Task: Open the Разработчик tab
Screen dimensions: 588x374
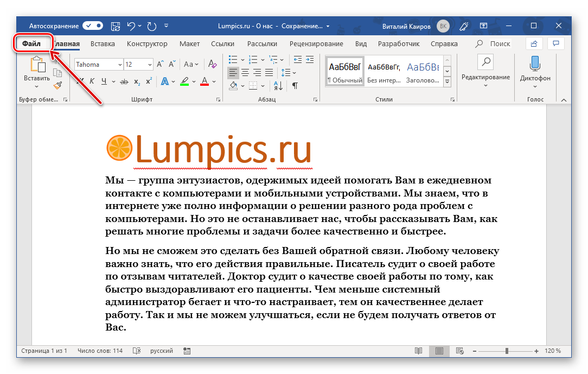Action: pyautogui.click(x=399, y=44)
